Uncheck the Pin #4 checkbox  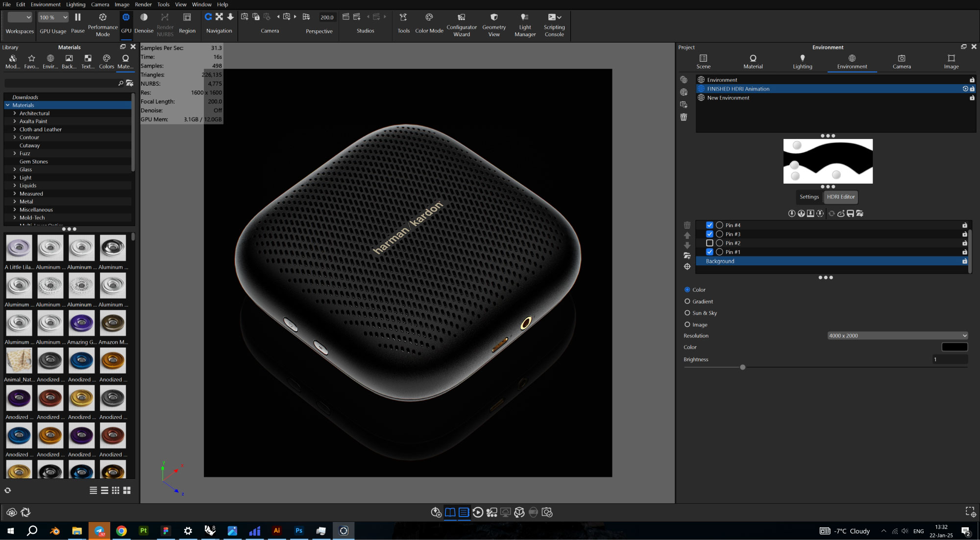(x=709, y=225)
